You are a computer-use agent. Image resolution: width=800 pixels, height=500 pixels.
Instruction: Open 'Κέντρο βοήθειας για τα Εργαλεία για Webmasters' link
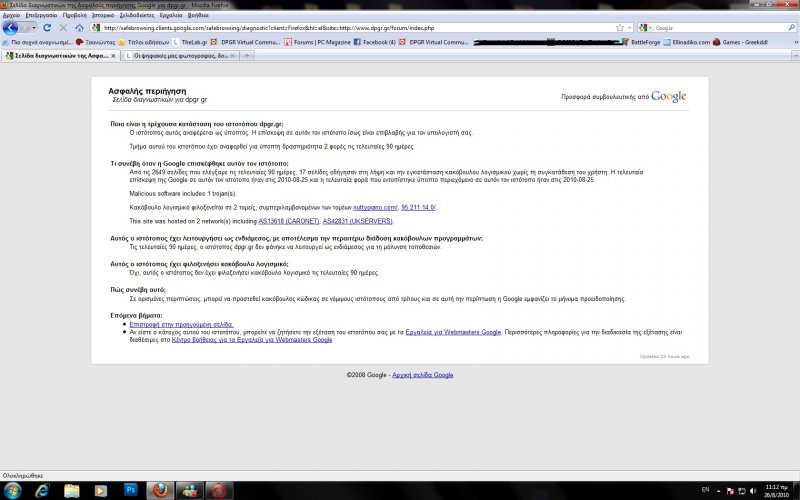(x=252, y=340)
